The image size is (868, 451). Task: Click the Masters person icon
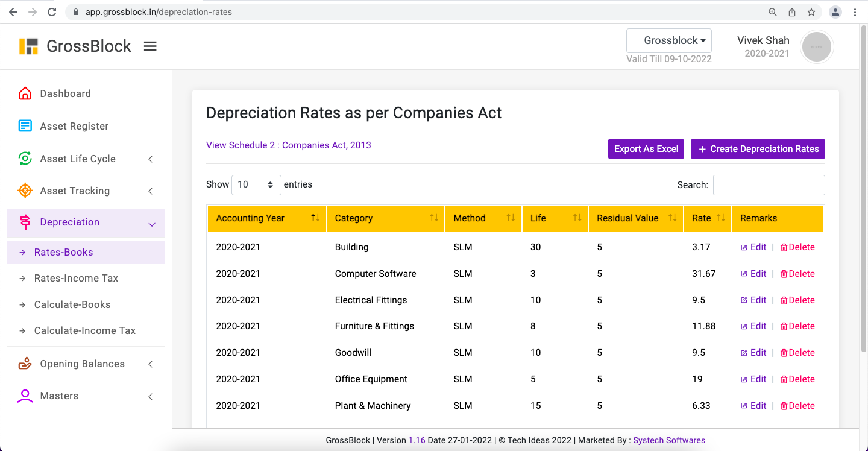click(x=25, y=396)
